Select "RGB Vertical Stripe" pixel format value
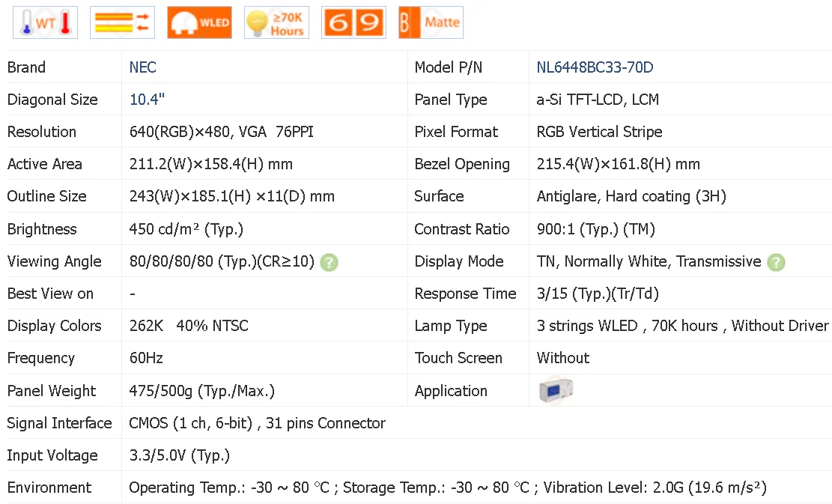 599,132
